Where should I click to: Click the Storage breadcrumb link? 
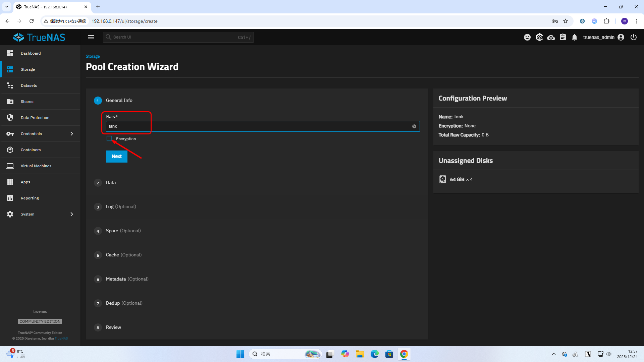point(93,56)
